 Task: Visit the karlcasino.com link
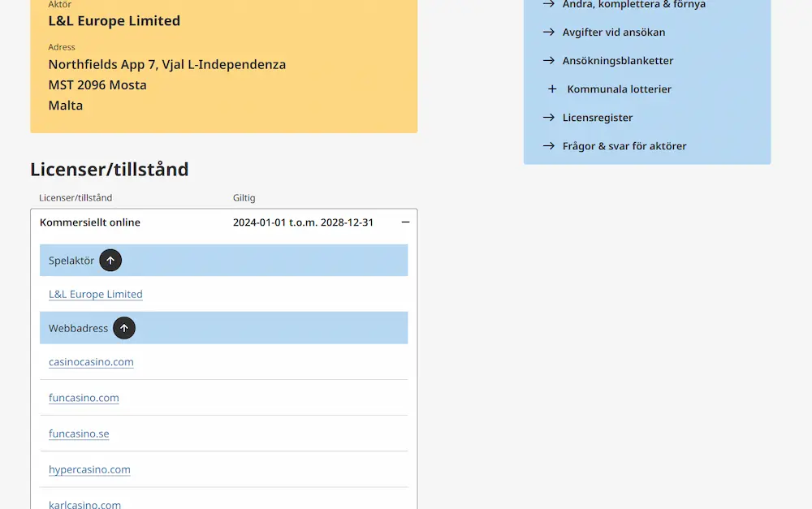pos(85,504)
